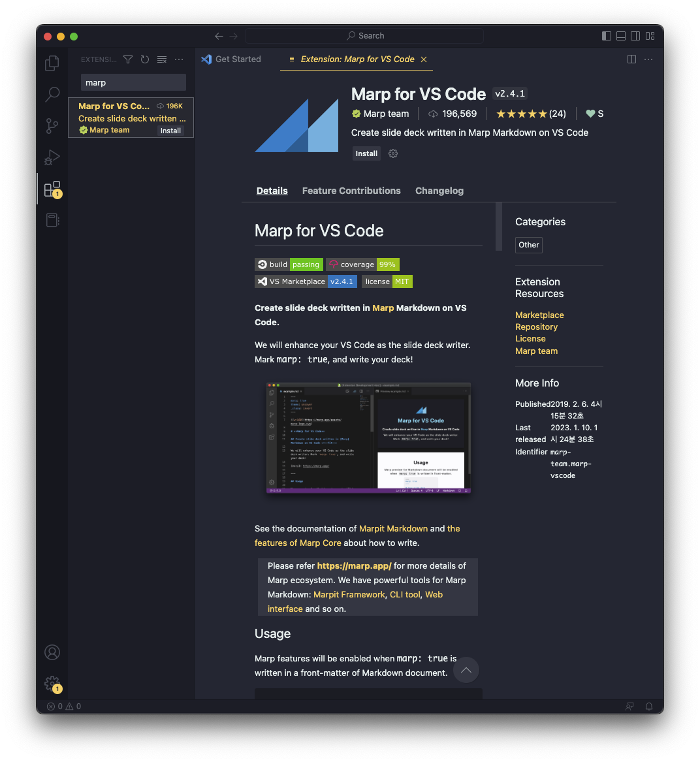The image size is (700, 762).
Task: Open the License link
Action: (x=530, y=338)
